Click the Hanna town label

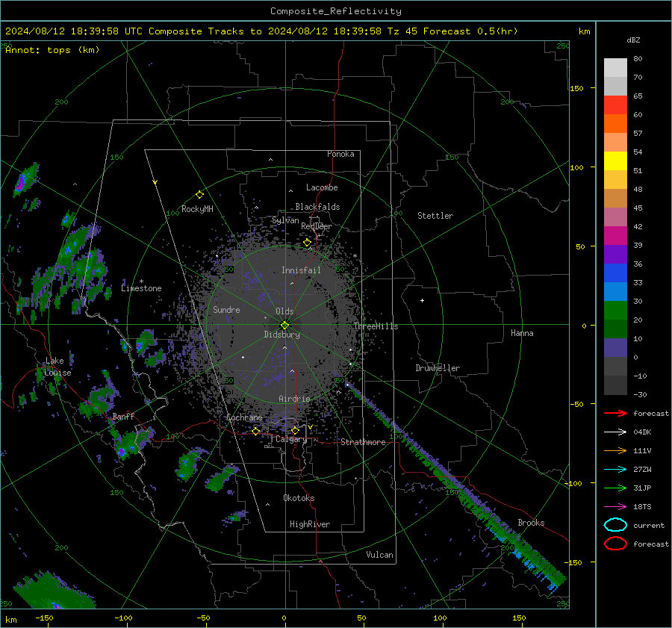point(522,333)
